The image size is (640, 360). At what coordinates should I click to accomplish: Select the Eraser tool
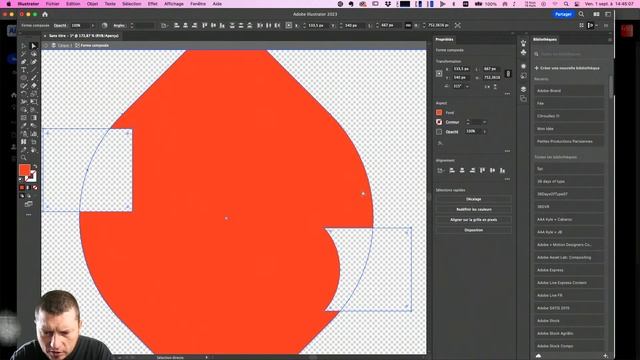click(x=34, y=86)
